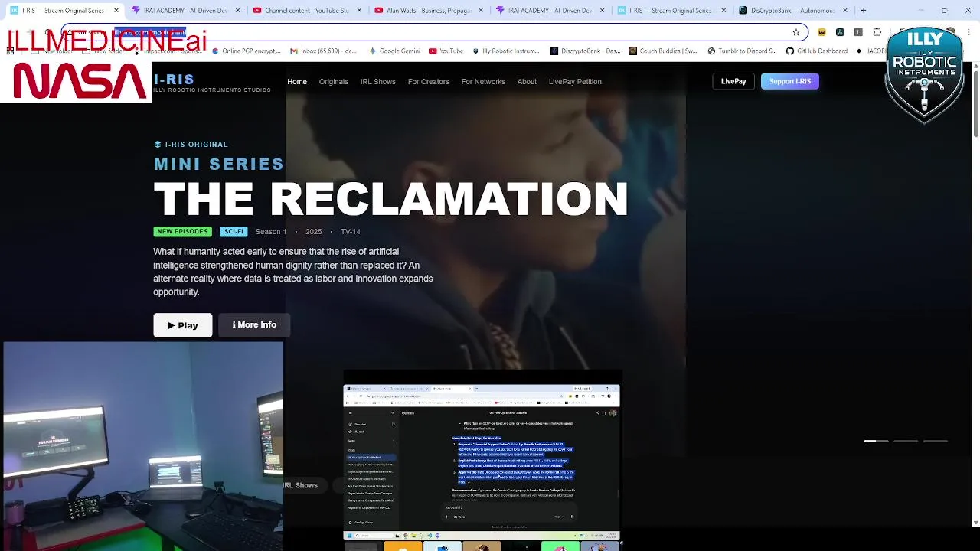Click the scrollbar up arrow
Viewport: 980px width, 551px height.
(x=975, y=67)
